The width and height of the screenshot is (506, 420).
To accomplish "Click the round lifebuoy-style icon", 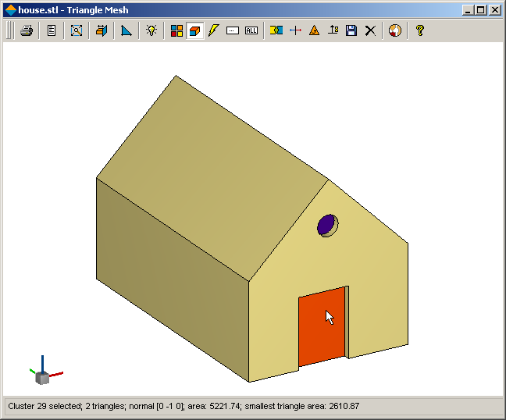I will [x=395, y=30].
